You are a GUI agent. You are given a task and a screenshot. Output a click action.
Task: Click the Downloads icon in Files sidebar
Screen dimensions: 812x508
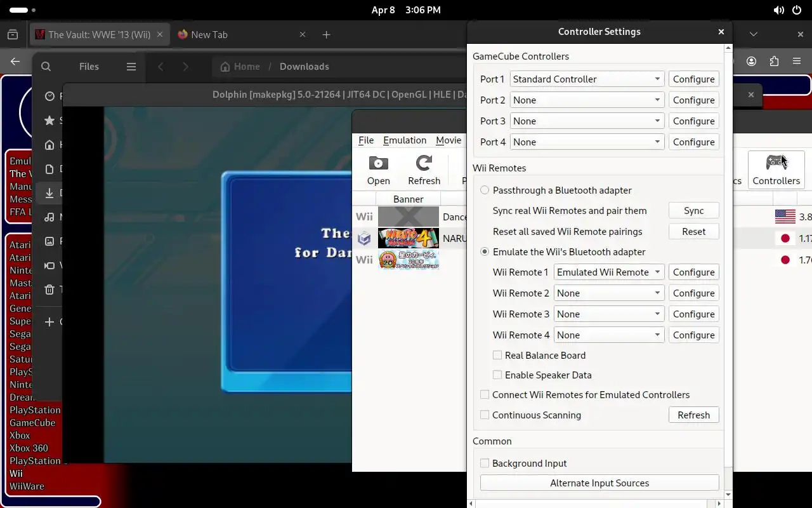(49, 192)
